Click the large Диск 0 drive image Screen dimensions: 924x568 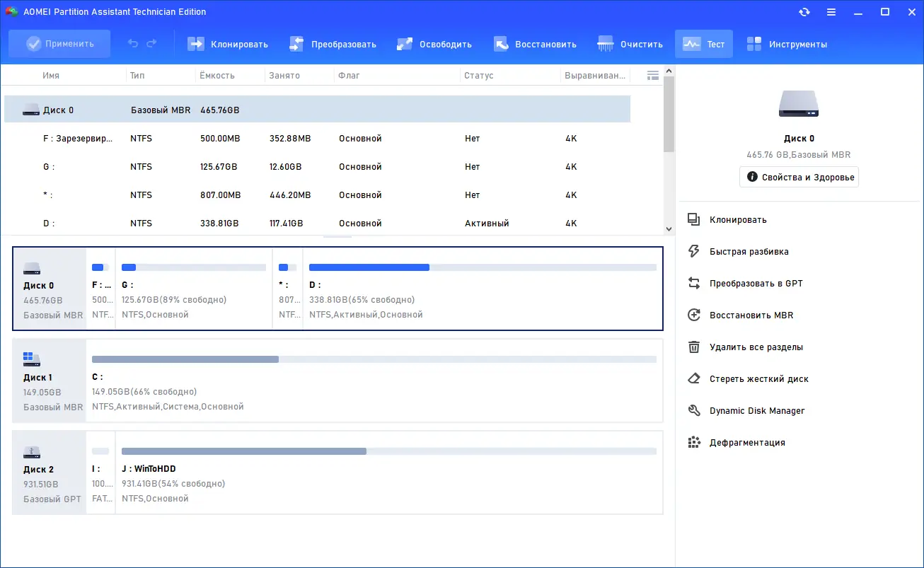(799, 103)
